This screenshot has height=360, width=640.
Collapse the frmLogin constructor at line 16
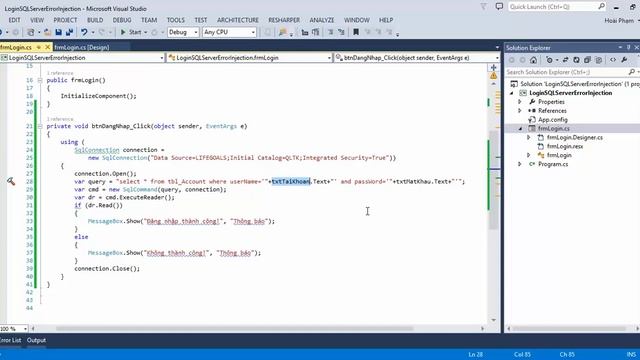(40, 80)
